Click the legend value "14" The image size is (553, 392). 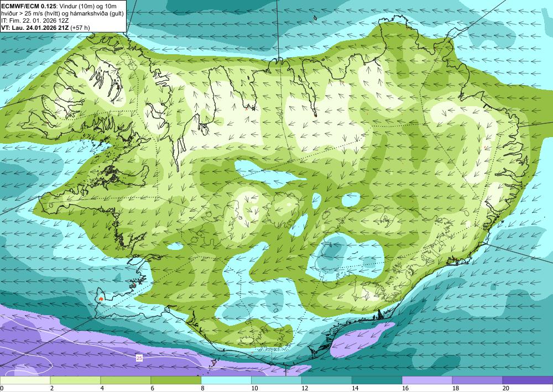tap(355, 388)
